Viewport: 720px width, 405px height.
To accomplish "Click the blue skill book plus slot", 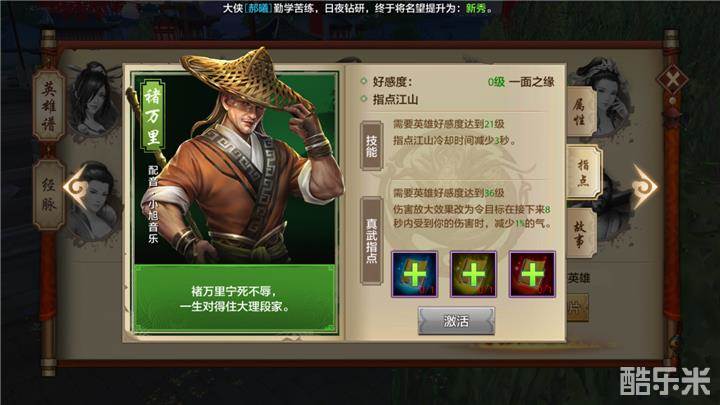I will (414, 274).
